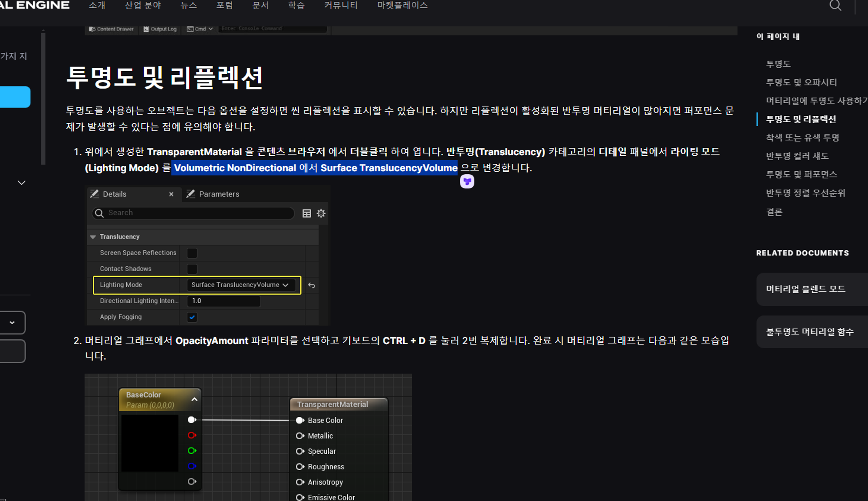Click the black BaseColor color preview

(x=150, y=443)
